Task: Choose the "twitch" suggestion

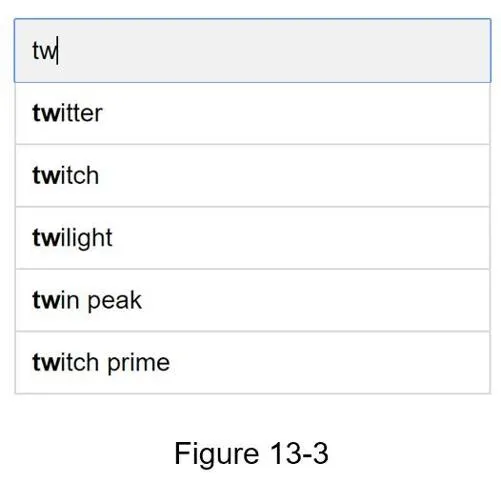Action: (252, 176)
